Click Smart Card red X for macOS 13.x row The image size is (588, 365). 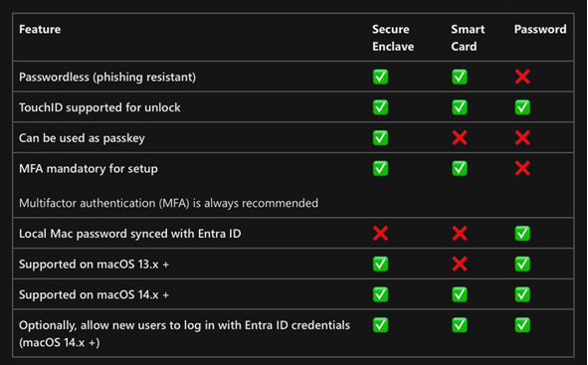click(x=460, y=264)
